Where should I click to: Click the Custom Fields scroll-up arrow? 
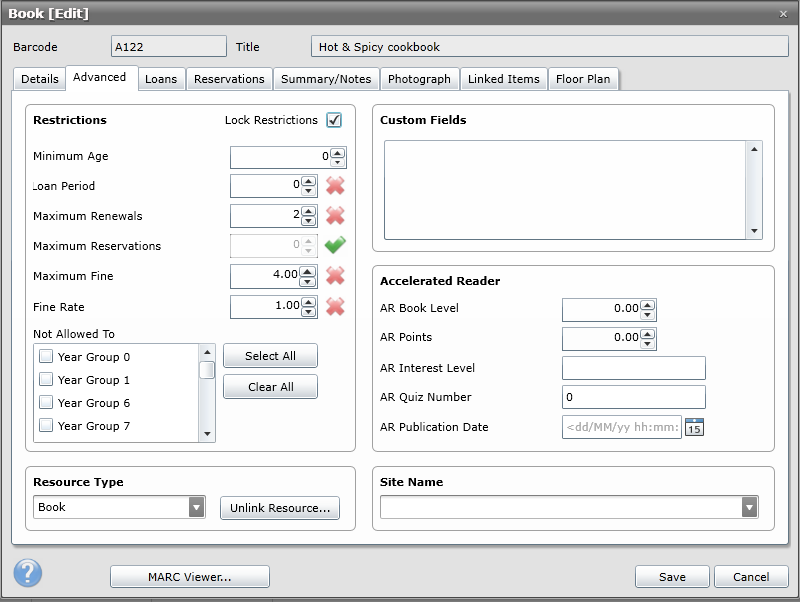point(754,149)
